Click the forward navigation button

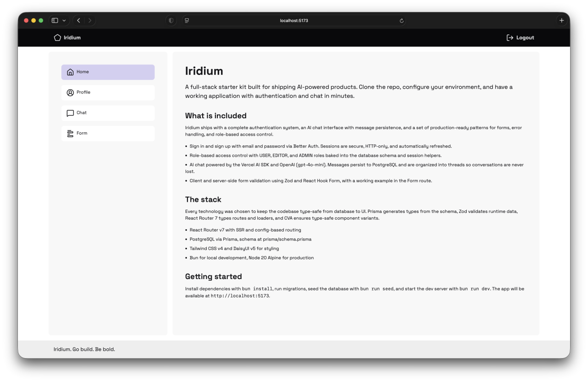[90, 20]
